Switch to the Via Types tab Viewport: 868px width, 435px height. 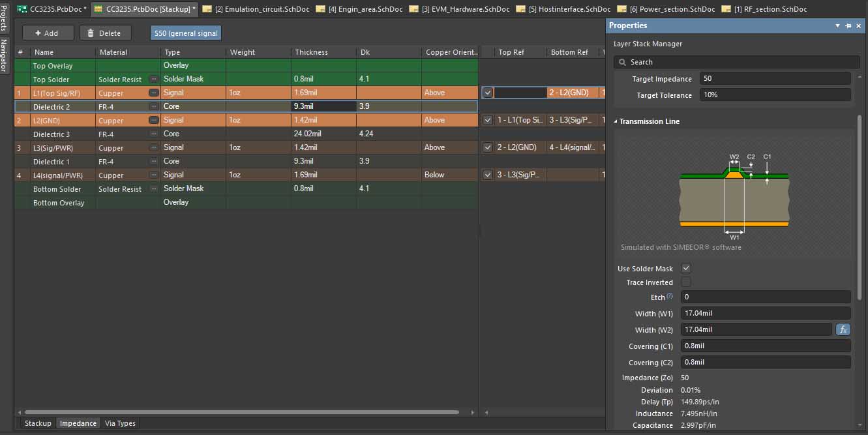coord(121,423)
